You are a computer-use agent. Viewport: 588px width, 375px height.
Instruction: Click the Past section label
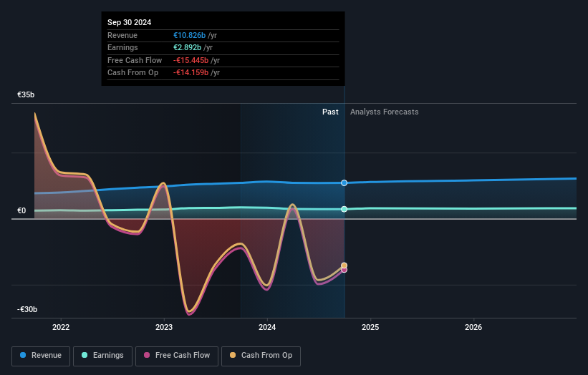(330, 112)
